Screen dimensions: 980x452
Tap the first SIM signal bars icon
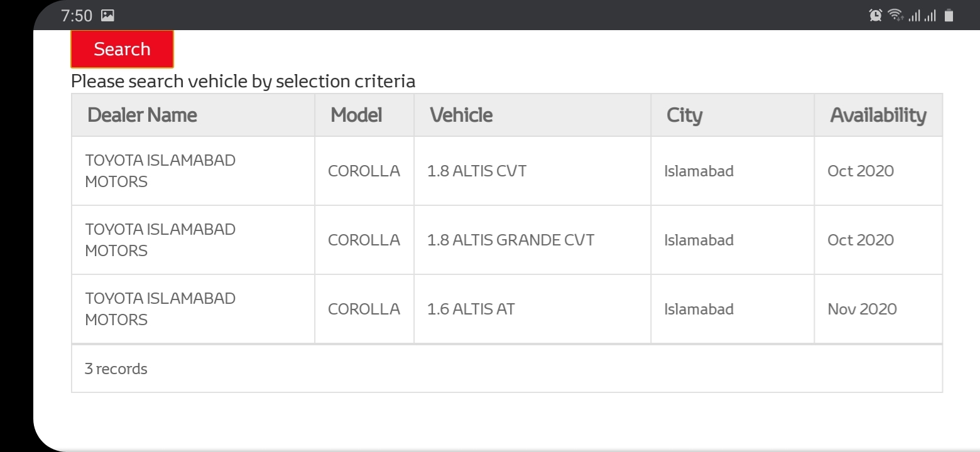coord(914,16)
